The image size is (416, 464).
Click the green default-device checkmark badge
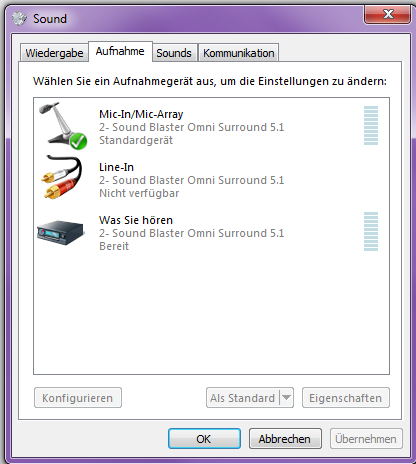(x=79, y=141)
